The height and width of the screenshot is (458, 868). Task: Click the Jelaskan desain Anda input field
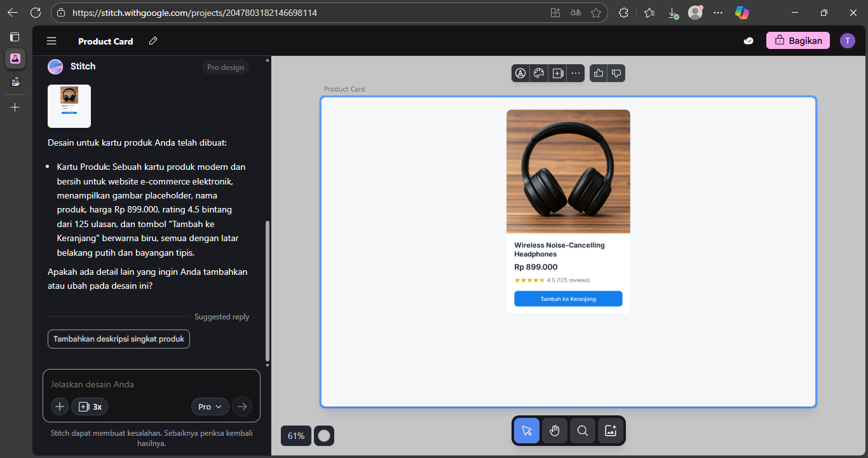tap(151, 384)
